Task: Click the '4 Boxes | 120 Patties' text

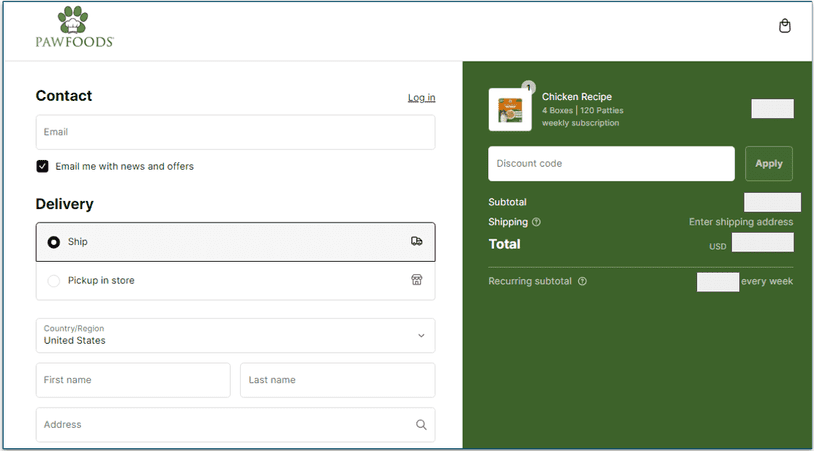Action: coord(582,111)
